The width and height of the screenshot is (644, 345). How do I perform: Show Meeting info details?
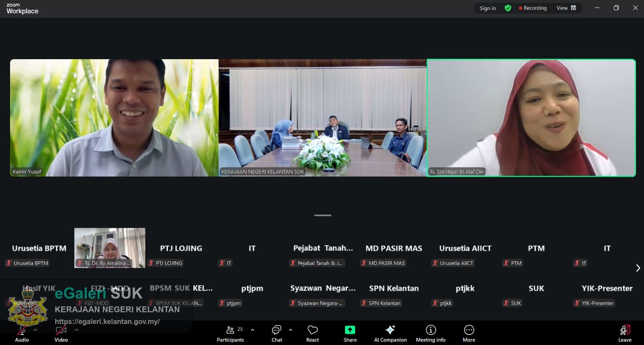(431, 334)
